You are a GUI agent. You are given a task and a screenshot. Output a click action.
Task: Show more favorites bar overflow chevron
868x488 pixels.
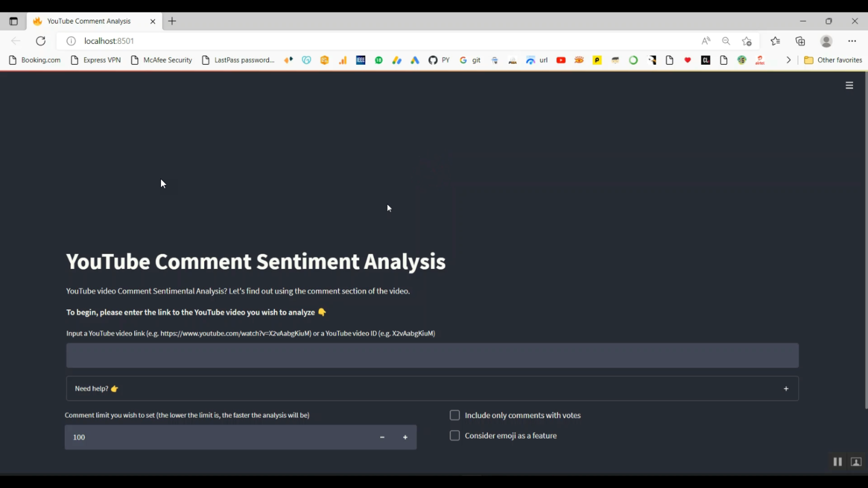(788, 60)
